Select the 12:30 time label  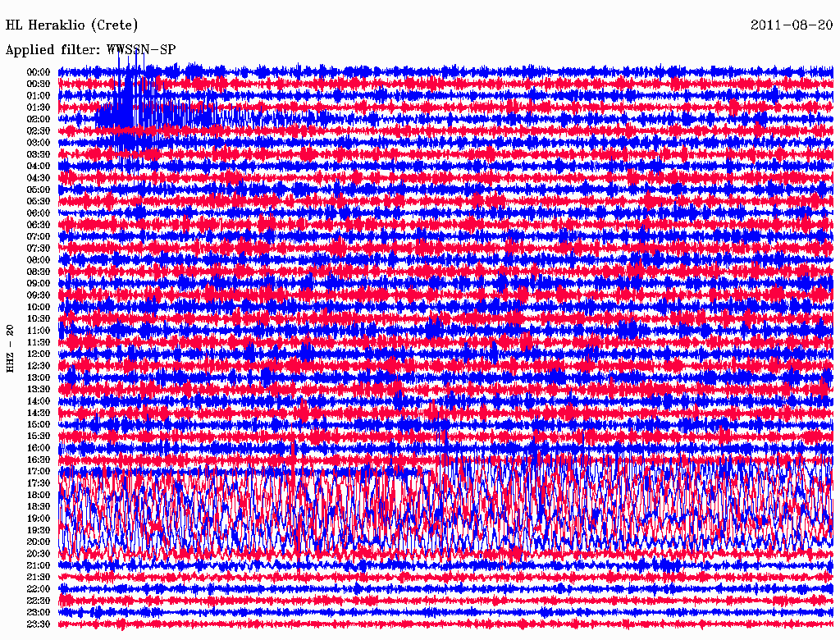click(39, 366)
